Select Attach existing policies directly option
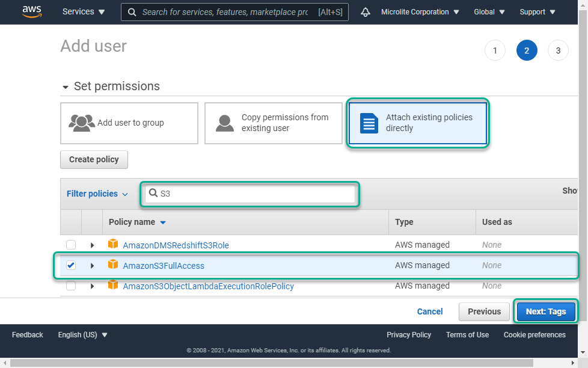The height and width of the screenshot is (368, 588). 418,123
